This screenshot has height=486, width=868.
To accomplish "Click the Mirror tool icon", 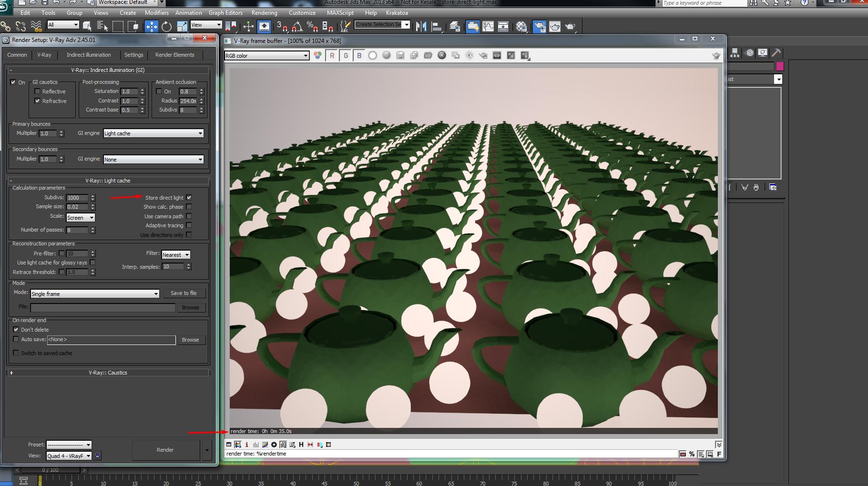I will (421, 26).
